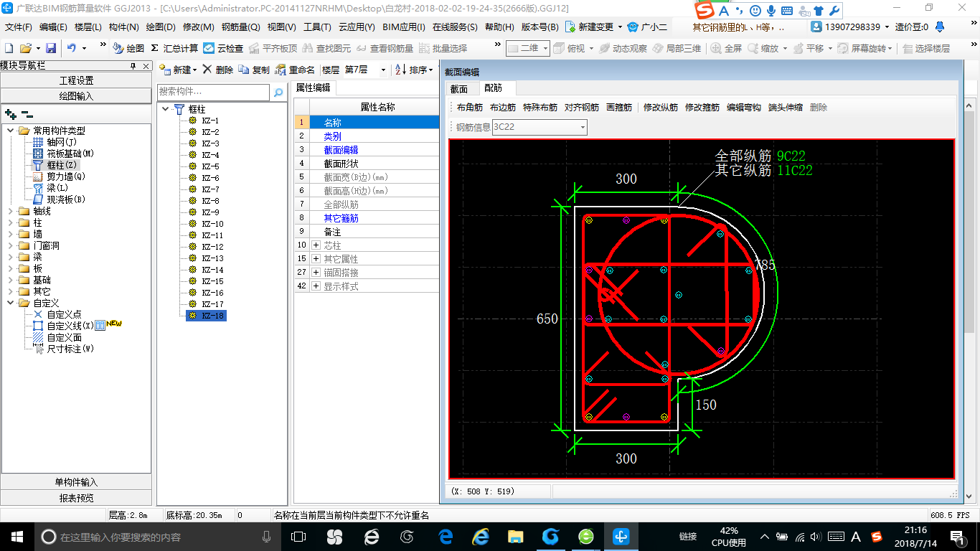Expand the 轴线 tree folder
This screenshot has height=551, width=980.
[10, 211]
